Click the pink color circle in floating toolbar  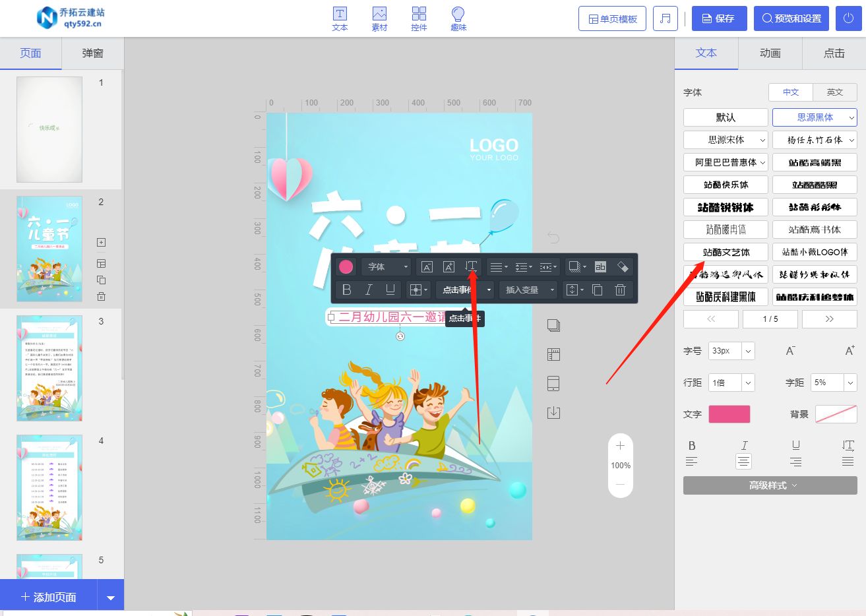346,266
